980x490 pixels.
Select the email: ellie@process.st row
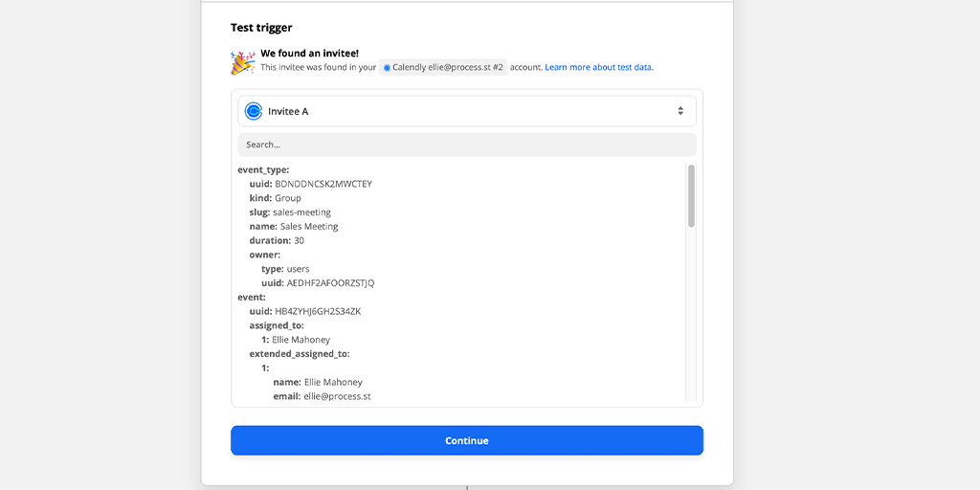point(322,396)
